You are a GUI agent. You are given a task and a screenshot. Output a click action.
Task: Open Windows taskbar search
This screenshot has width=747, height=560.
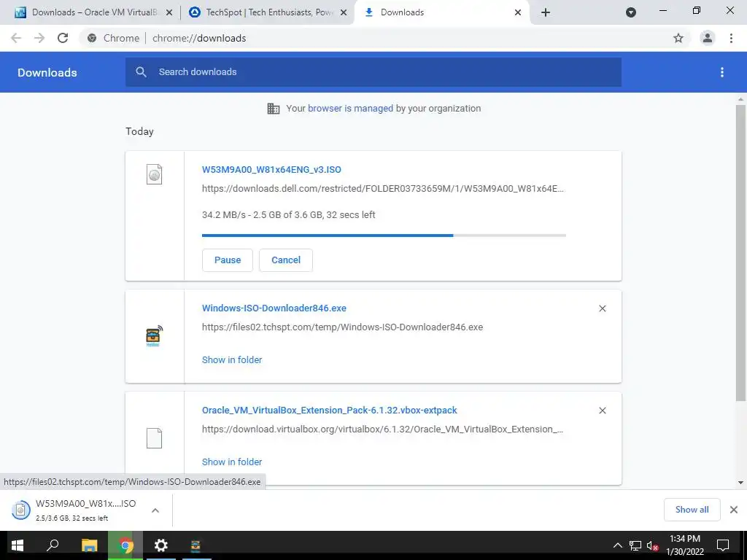click(x=53, y=545)
